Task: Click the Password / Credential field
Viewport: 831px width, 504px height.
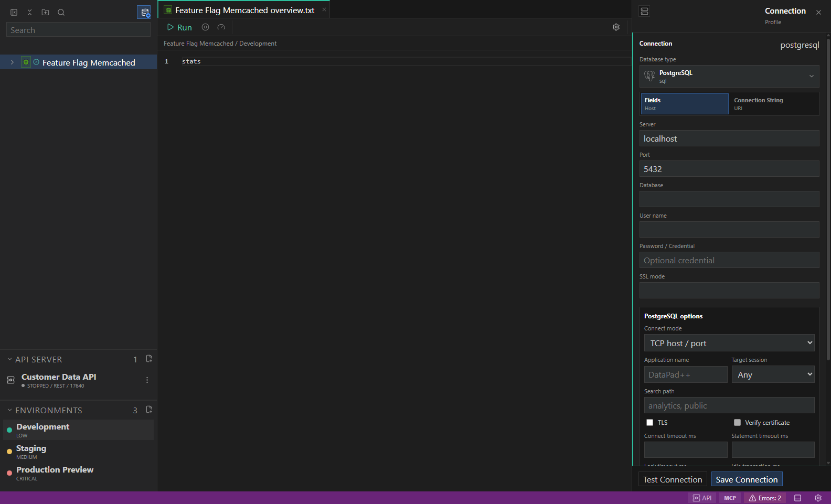Action: tap(729, 260)
